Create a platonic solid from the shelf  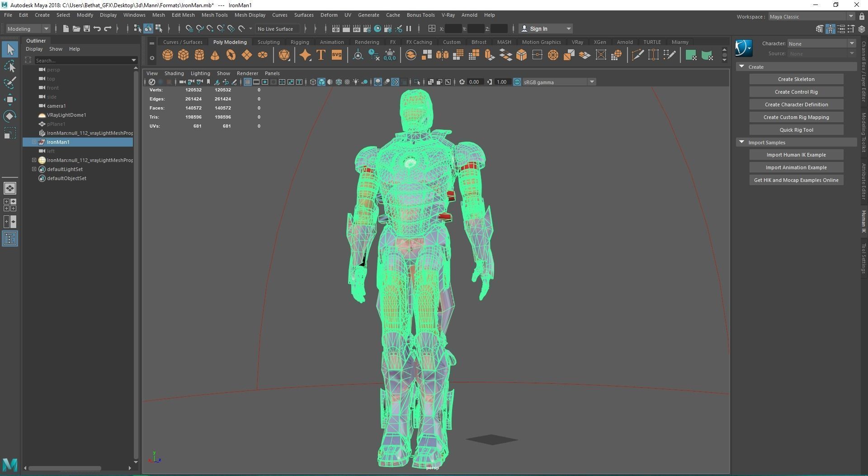pyautogui.click(x=284, y=55)
